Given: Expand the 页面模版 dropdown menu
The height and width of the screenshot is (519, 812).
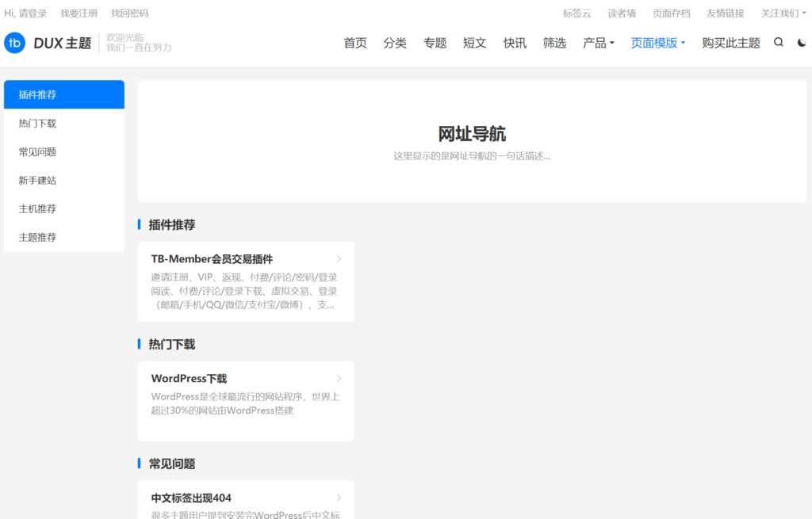Looking at the screenshot, I should point(657,43).
